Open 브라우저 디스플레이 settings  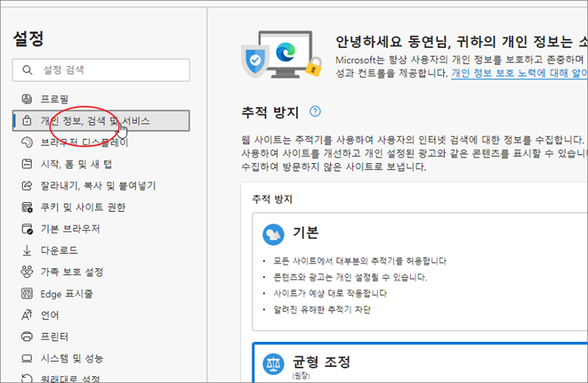(84, 142)
